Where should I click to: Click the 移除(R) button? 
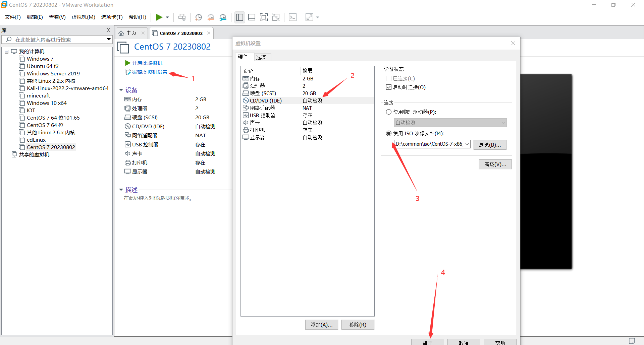click(358, 325)
